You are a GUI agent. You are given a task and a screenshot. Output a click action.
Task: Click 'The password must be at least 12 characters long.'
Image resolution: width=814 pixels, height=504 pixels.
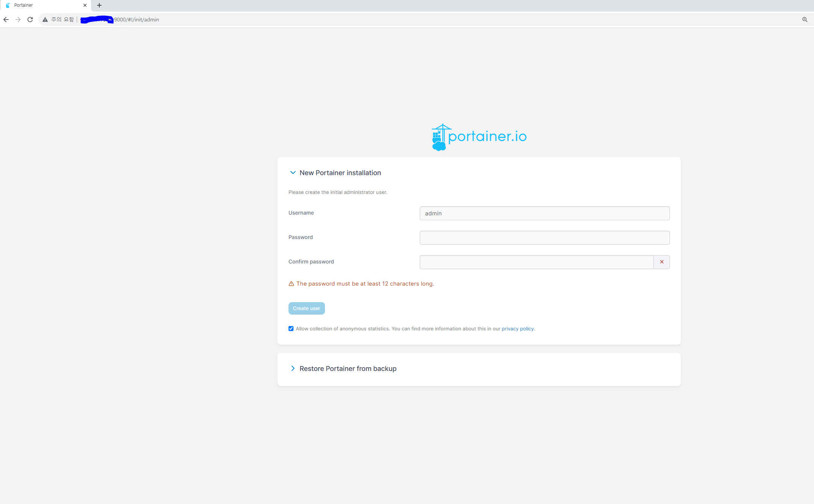(365, 284)
